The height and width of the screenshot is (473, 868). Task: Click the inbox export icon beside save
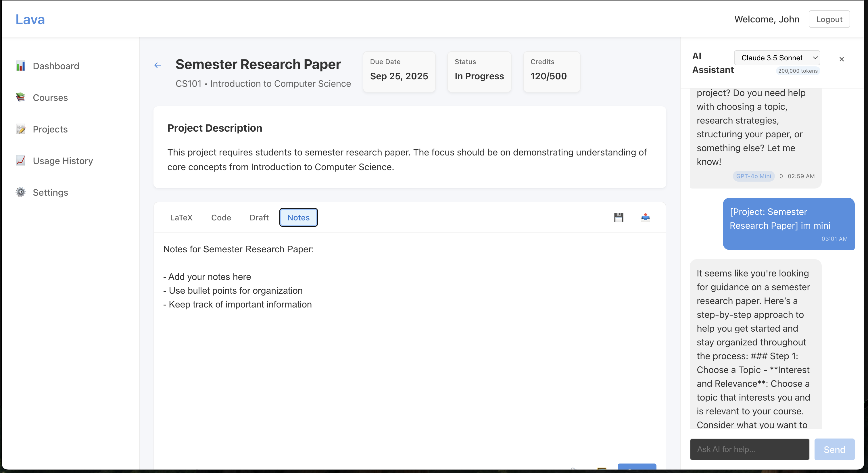tap(645, 217)
